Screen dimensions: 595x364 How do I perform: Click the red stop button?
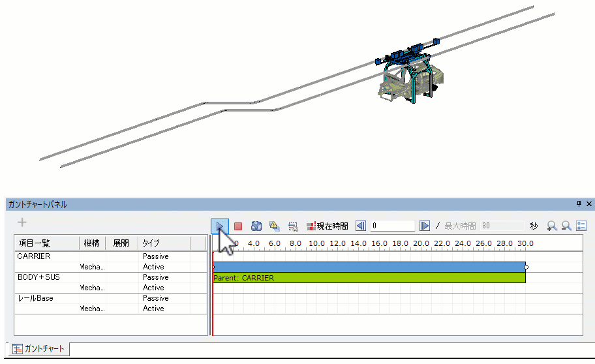tap(238, 226)
